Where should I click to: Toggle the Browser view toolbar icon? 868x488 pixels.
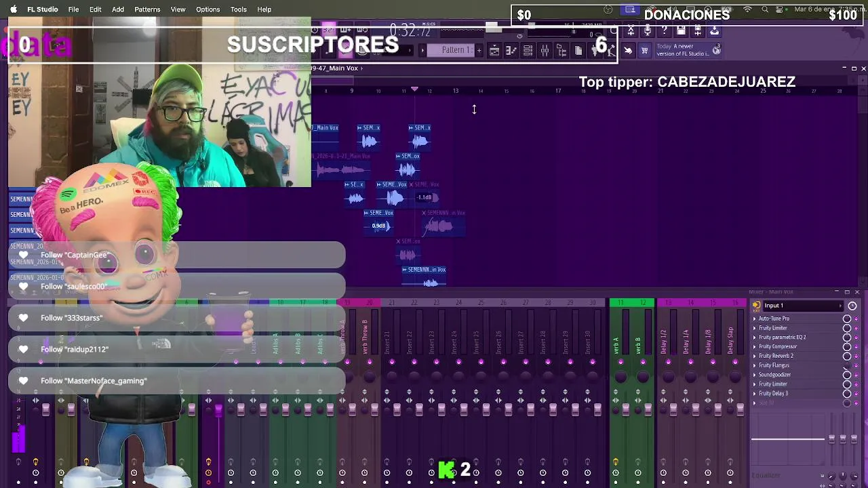(x=561, y=51)
